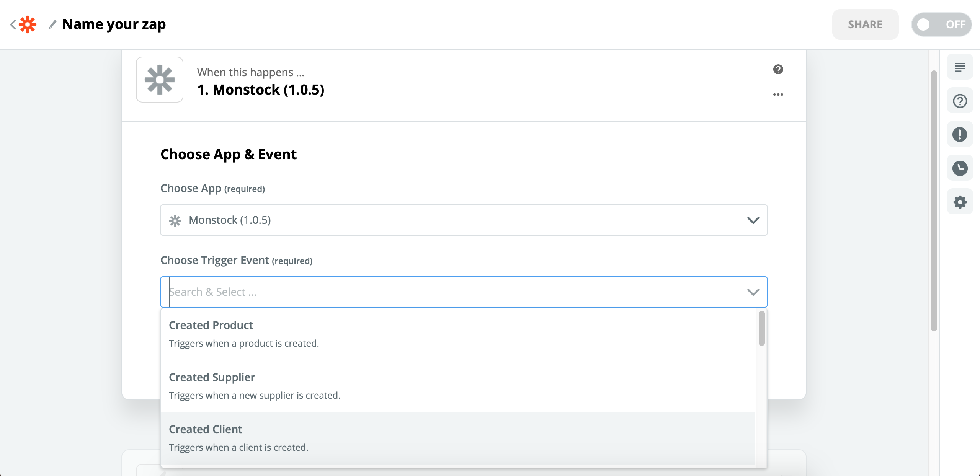Open the Help icon in right sidebar
Image resolution: width=980 pixels, height=476 pixels.
tap(960, 101)
